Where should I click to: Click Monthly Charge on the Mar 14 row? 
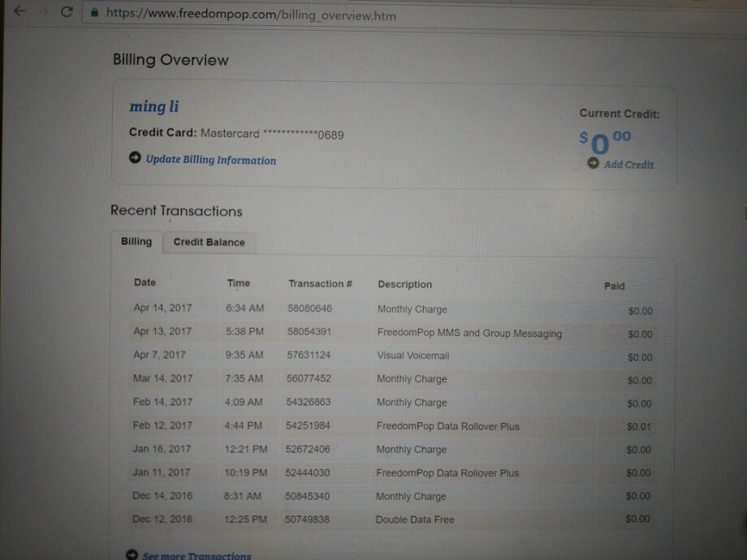[x=412, y=379]
